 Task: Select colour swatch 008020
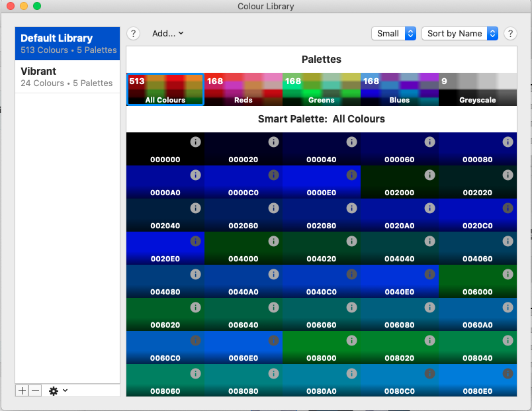[400, 347]
